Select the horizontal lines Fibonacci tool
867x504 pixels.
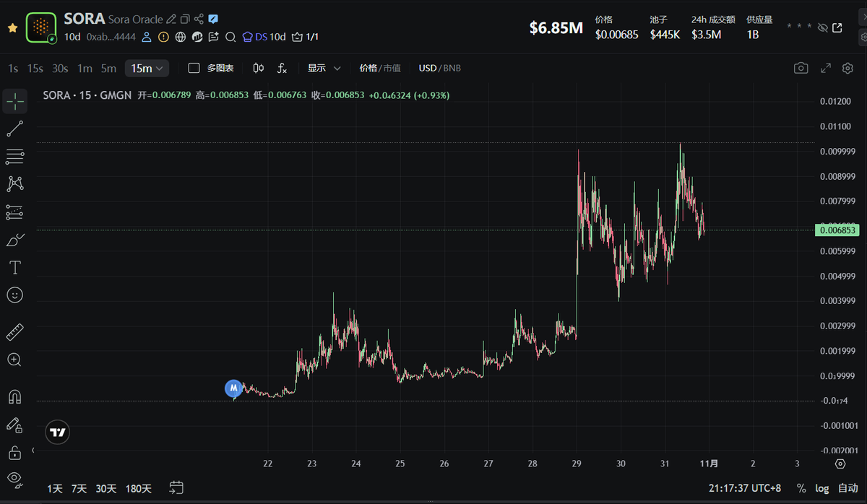[x=15, y=157]
